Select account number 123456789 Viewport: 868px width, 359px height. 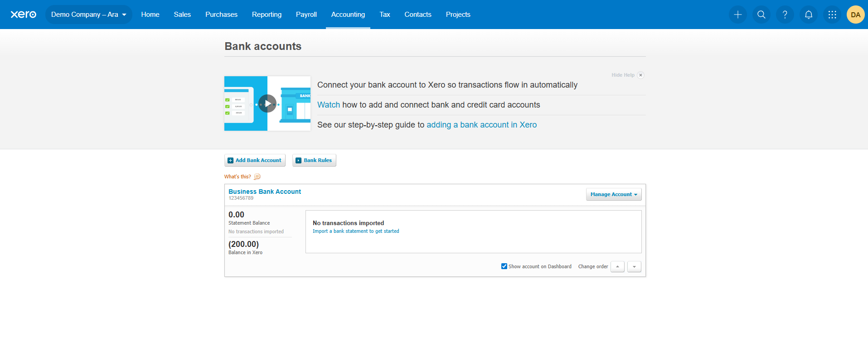[241, 198]
